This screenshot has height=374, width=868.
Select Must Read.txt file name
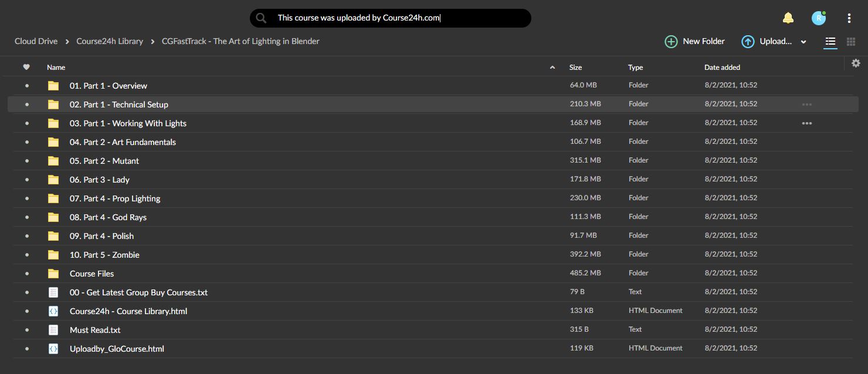pos(95,330)
